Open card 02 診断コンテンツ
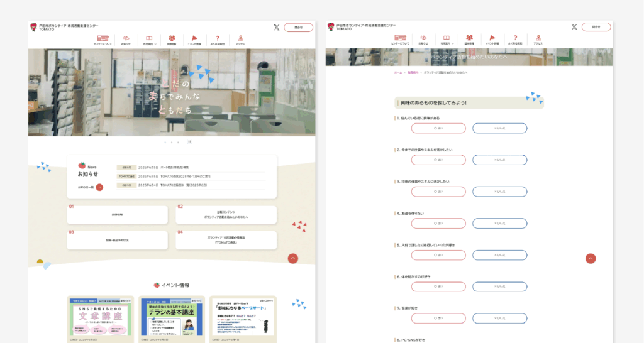 (226, 215)
